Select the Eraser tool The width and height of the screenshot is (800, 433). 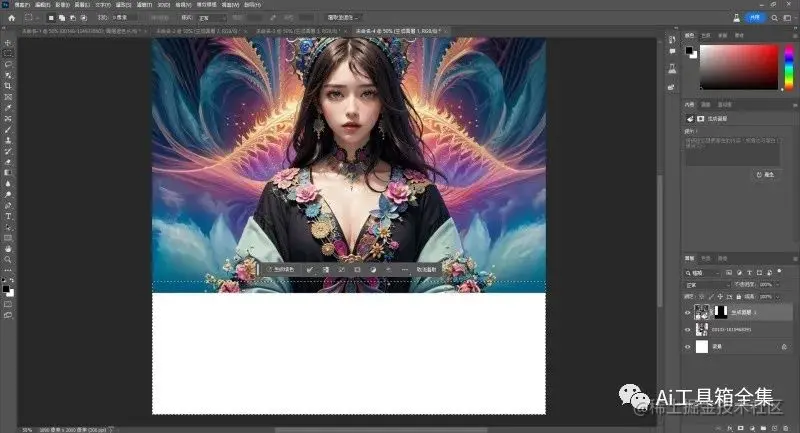[x=8, y=162]
